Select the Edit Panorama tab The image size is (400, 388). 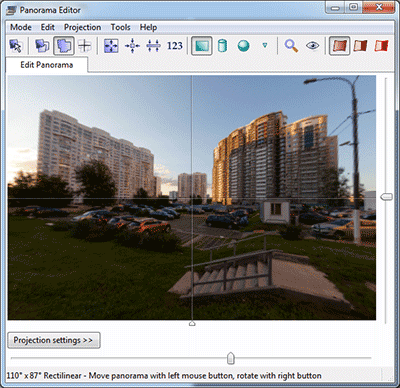point(47,65)
